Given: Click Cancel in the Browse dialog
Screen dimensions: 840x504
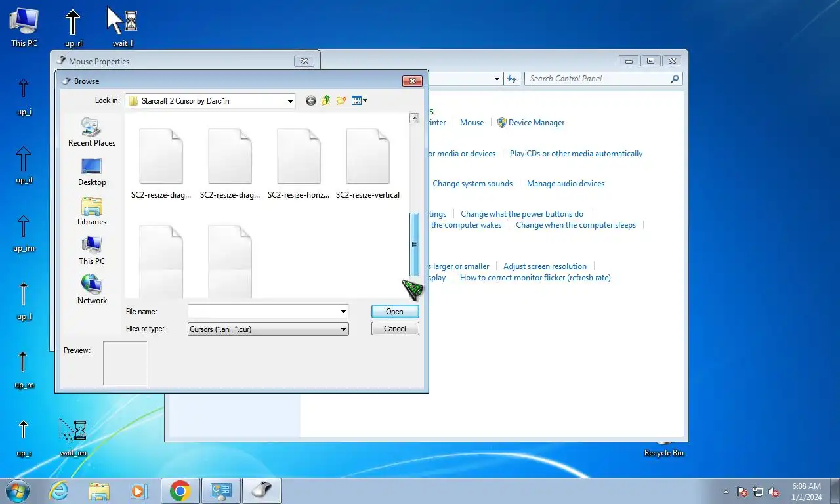Looking at the screenshot, I should click(x=395, y=329).
